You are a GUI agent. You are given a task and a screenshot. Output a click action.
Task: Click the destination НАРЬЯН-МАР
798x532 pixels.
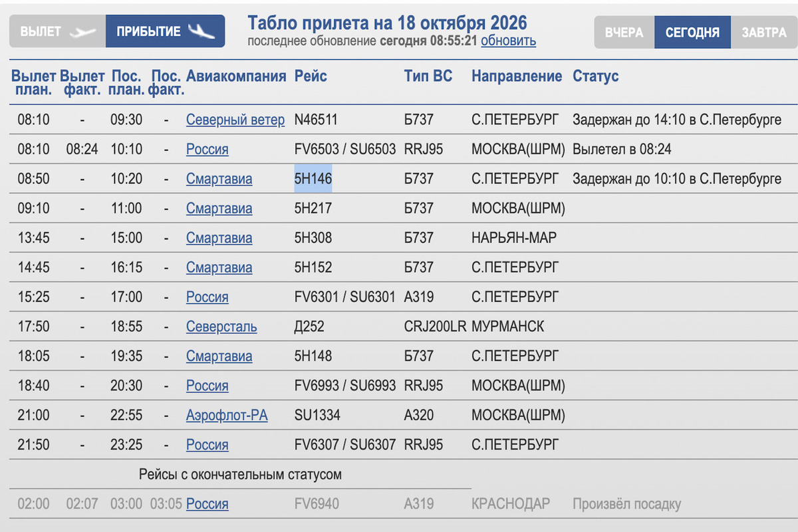tap(514, 238)
